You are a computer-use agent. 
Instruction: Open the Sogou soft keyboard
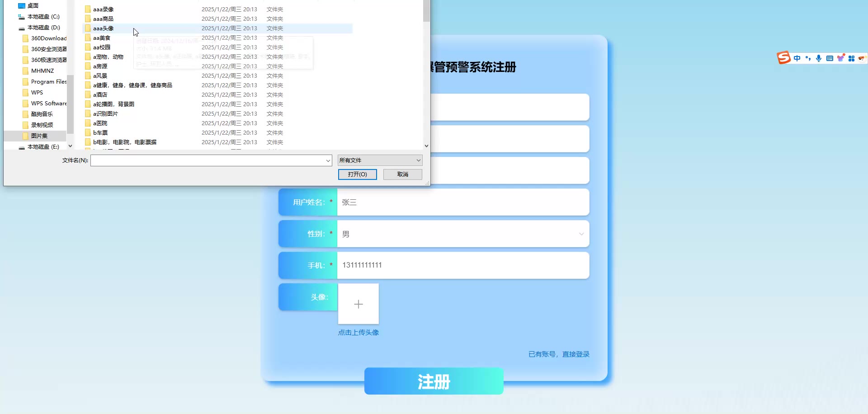point(830,58)
